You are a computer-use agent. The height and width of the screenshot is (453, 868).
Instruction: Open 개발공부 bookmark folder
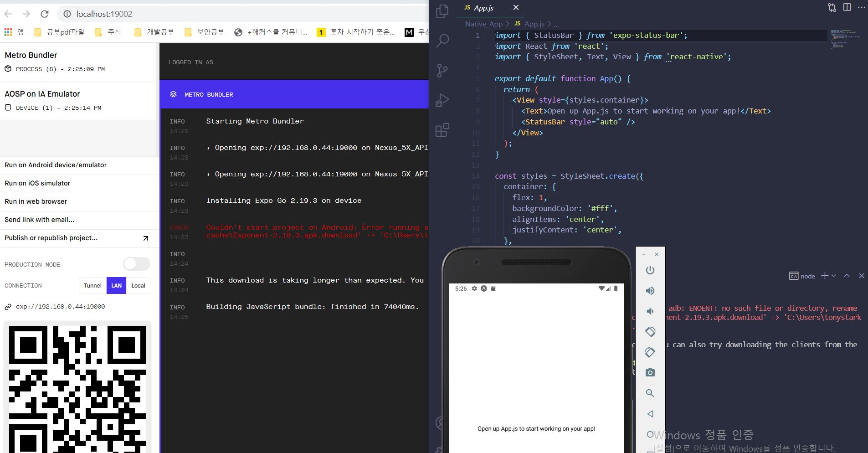154,32
